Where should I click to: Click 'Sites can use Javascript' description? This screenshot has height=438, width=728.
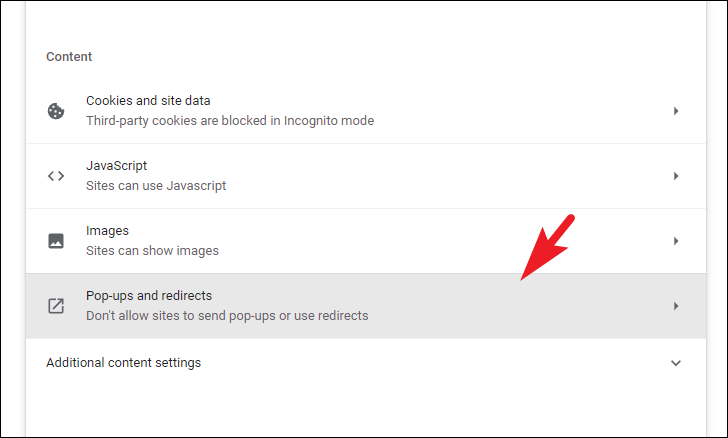tap(156, 186)
